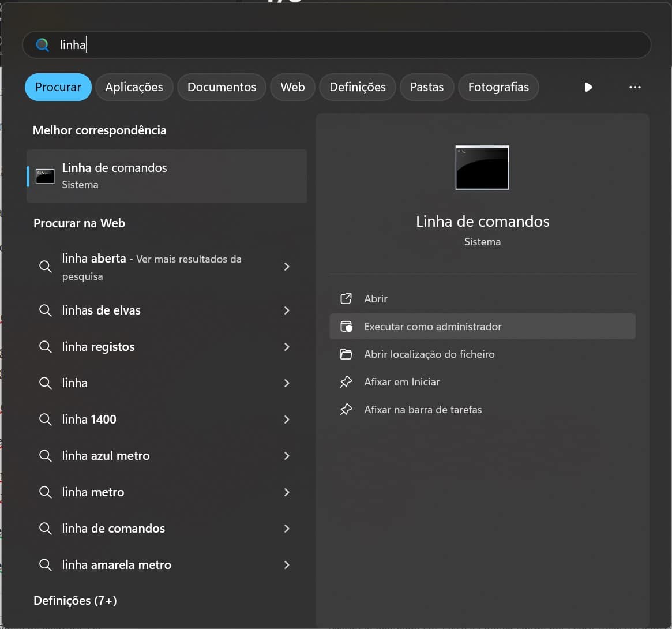Click the open icon next to Abrir
The width and height of the screenshot is (672, 629).
point(346,299)
